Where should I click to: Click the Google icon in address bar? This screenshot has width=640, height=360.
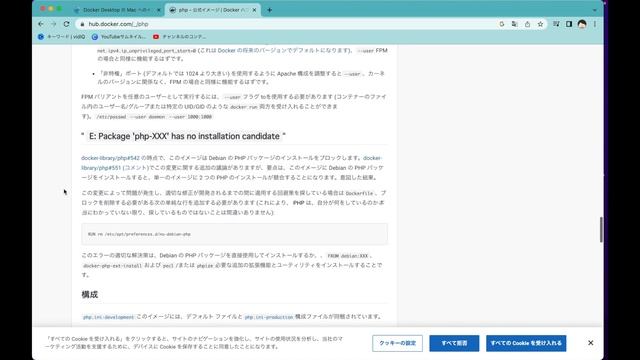[502, 24]
